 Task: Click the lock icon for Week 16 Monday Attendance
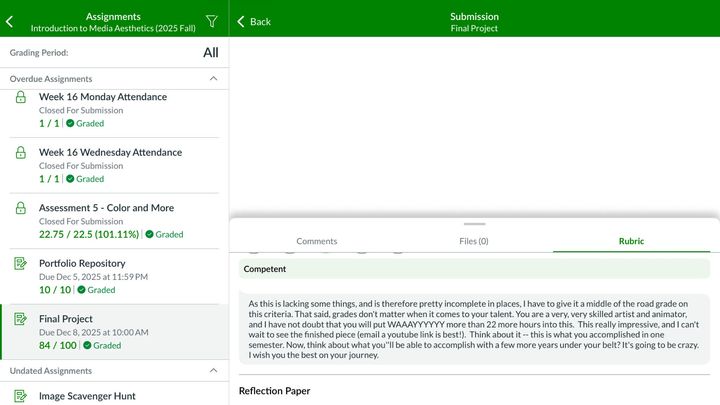coord(21,97)
